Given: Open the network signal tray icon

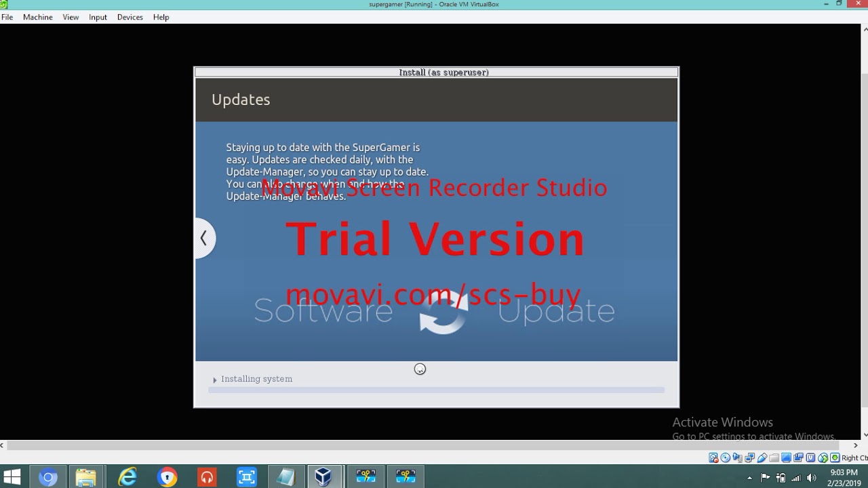Looking at the screenshot, I should (796, 478).
